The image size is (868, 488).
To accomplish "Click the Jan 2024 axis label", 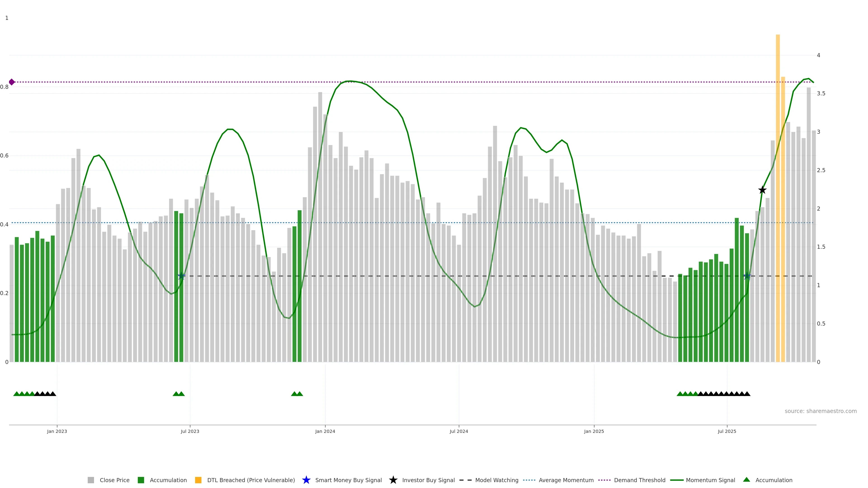I will pos(325,432).
